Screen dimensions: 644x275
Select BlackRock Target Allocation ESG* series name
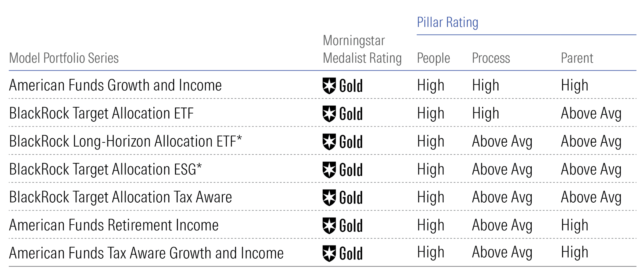pos(105,169)
